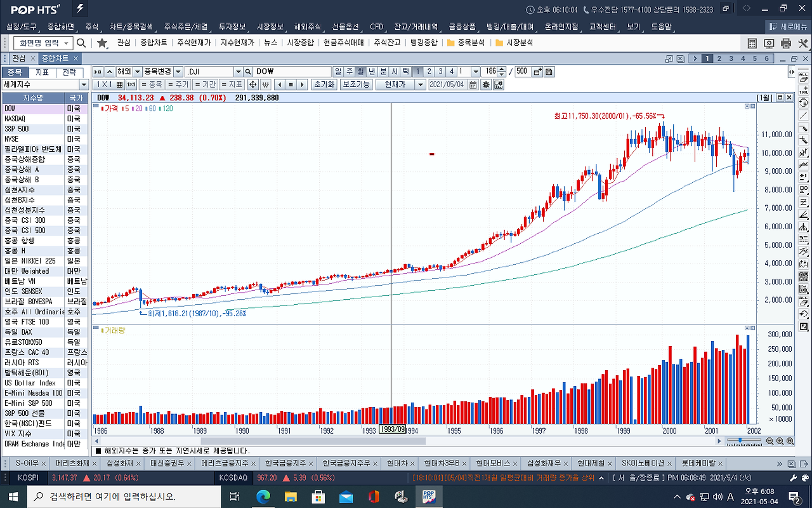Screen dimensions: 812x508
Task: Click the 보조기능 button
Action: (356, 84)
